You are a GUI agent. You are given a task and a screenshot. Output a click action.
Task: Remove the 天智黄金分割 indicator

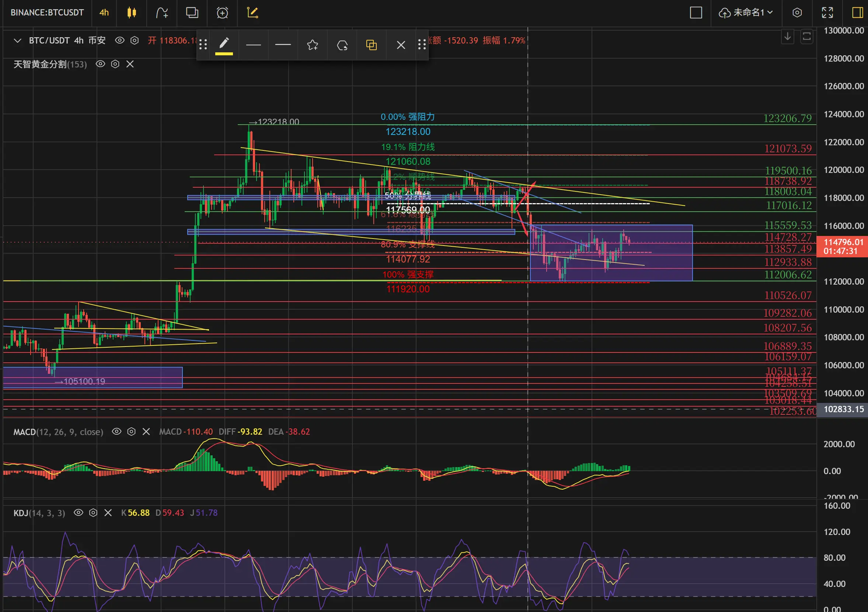click(130, 64)
